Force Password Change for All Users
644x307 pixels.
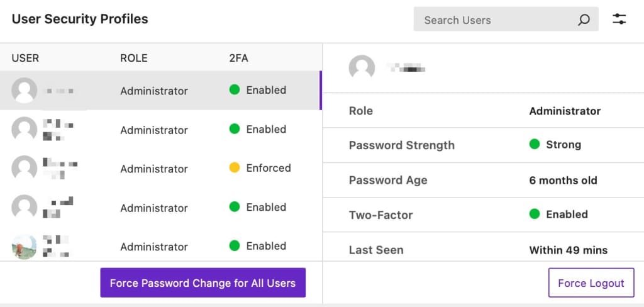[203, 282]
